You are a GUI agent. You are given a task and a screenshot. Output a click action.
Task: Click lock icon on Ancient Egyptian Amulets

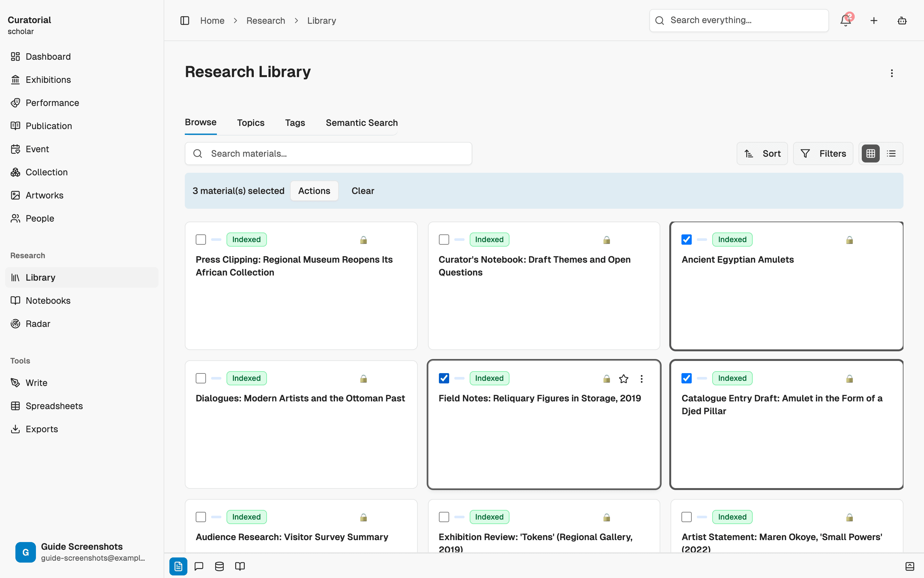[x=850, y=240]
